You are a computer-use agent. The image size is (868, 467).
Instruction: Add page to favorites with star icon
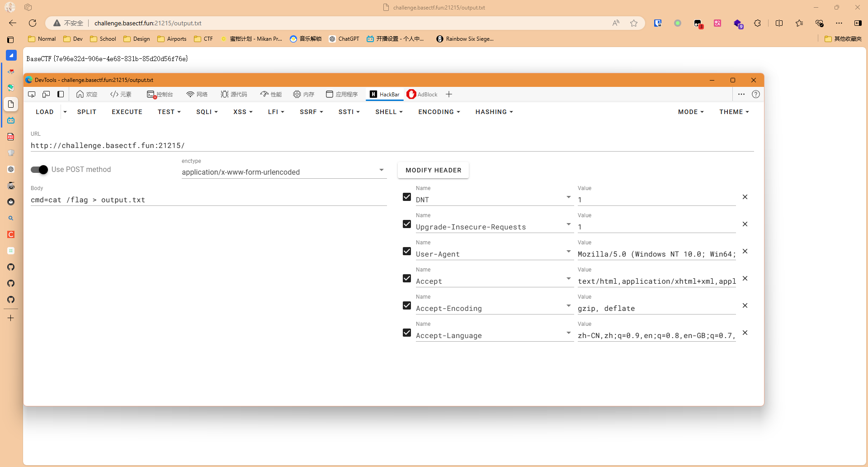tap(634, 23)
